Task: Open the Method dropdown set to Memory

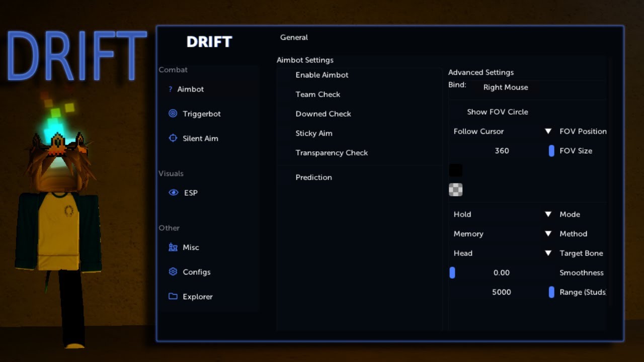Action: 502,234
